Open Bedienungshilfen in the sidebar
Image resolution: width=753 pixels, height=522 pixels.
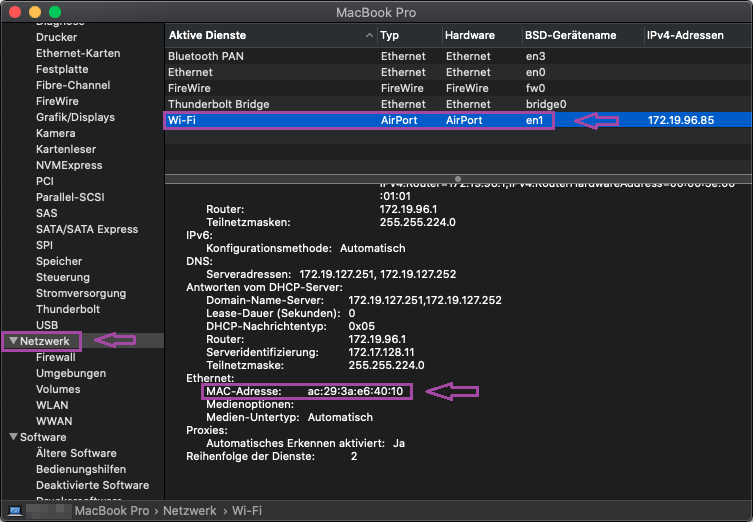click(81, 469)
